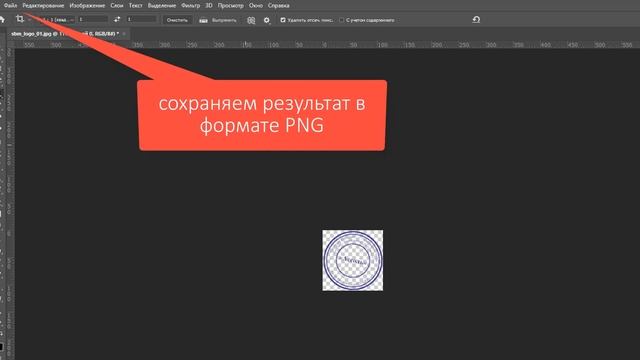The height and width of the screenshot is (360, 640).
Task: Click the Crop tool icon in options bar
Action: (x=20, y=19)
